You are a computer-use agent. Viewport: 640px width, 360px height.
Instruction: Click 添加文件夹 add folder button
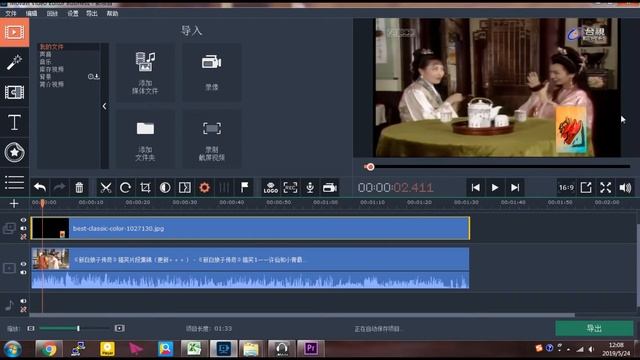coord(145,139)
